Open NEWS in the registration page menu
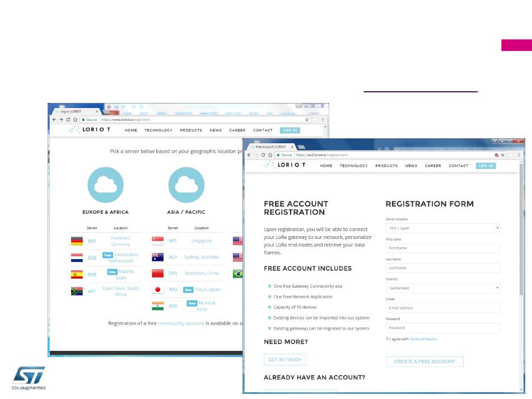This screenshot has height=399, width=532. 411,166
